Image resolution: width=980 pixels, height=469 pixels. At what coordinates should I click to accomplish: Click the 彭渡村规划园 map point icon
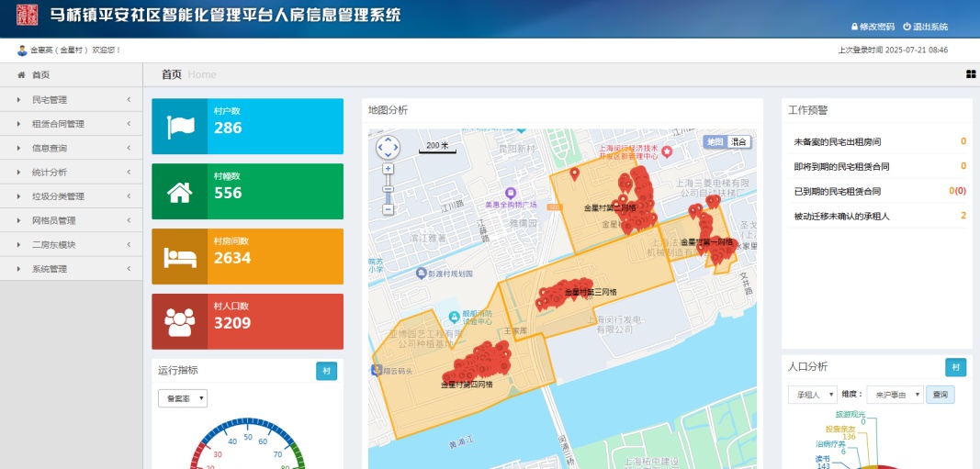422,273
